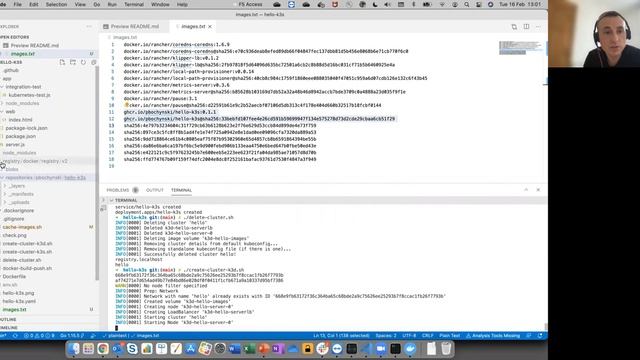This screenshot has width=640, height=360.
Task: Open PowerPoint from the Dock
Action: coord(264,349)
